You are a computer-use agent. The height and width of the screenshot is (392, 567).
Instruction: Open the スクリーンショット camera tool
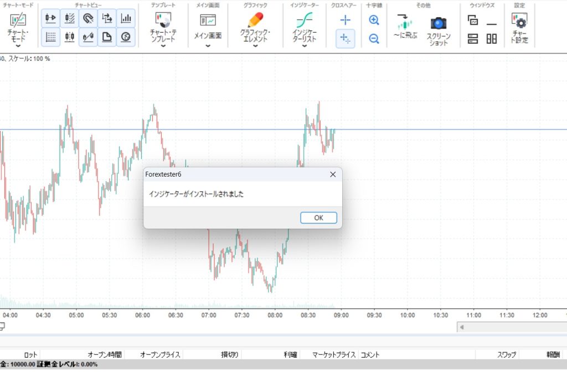pyautogui.click(x=439, y=31)
